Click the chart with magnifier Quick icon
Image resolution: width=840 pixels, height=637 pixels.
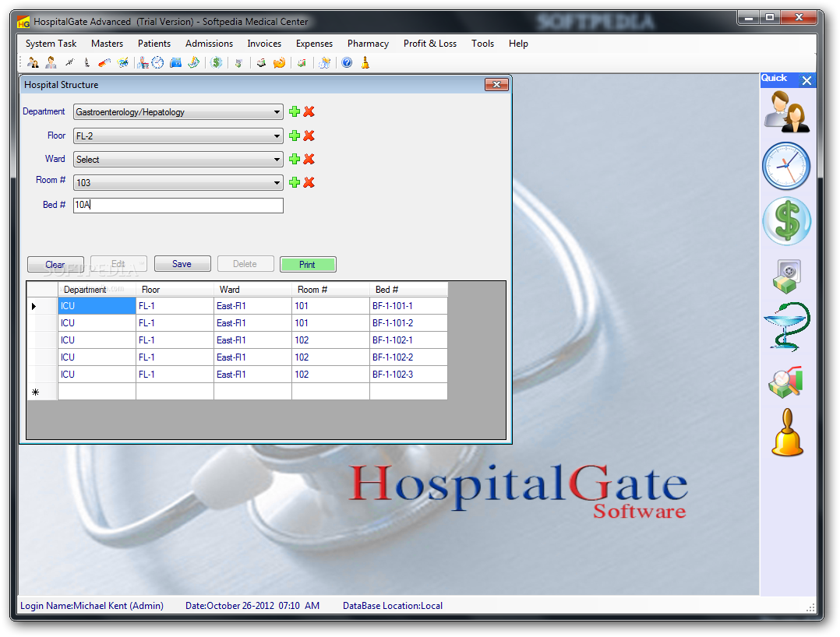(x=785, y=382)
